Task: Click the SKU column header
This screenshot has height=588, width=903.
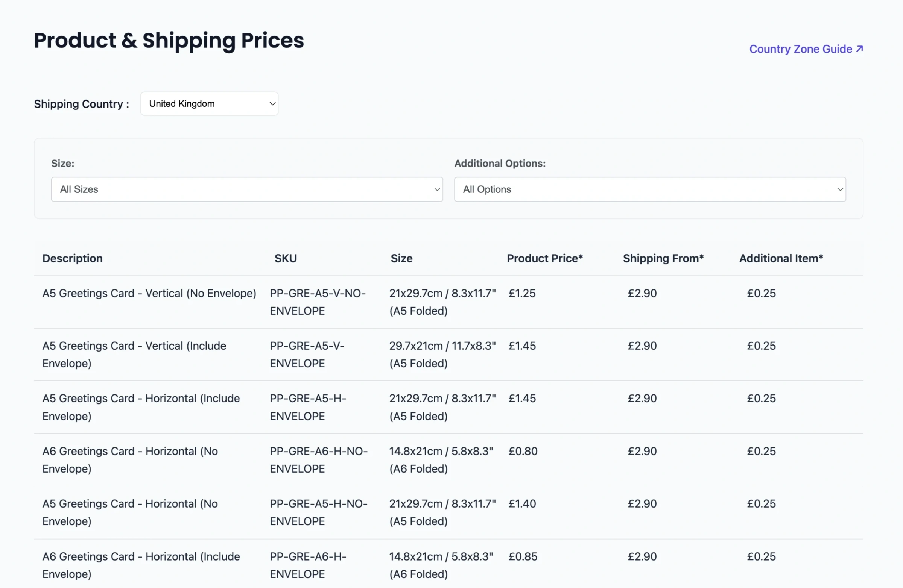Action: pos(286,258)
